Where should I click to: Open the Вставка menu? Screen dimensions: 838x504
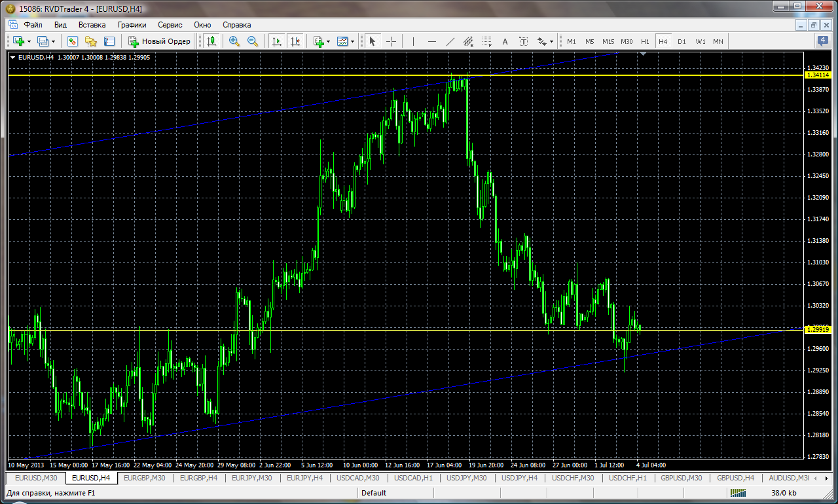point(92,25)
